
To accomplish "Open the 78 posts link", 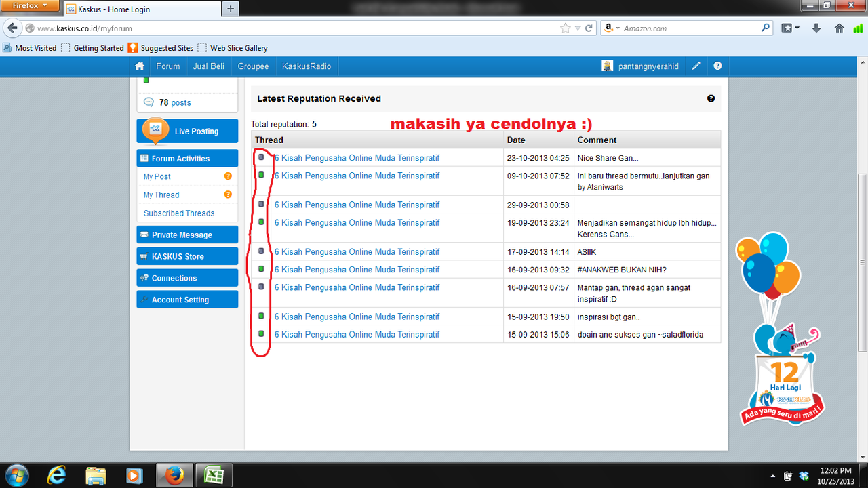I will tap(175, 102).
